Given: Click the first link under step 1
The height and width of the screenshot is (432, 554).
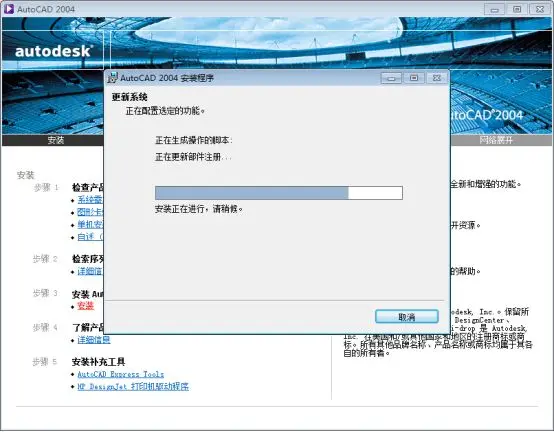Looking at the screenshot, I should pyautogui.click(x=90, y=200).
